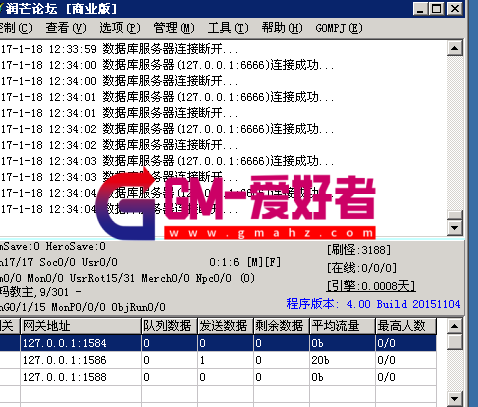Viewport: 478px width, 407px height.
Task: Open the 管理(M) menu
Action: coord(174,28)
